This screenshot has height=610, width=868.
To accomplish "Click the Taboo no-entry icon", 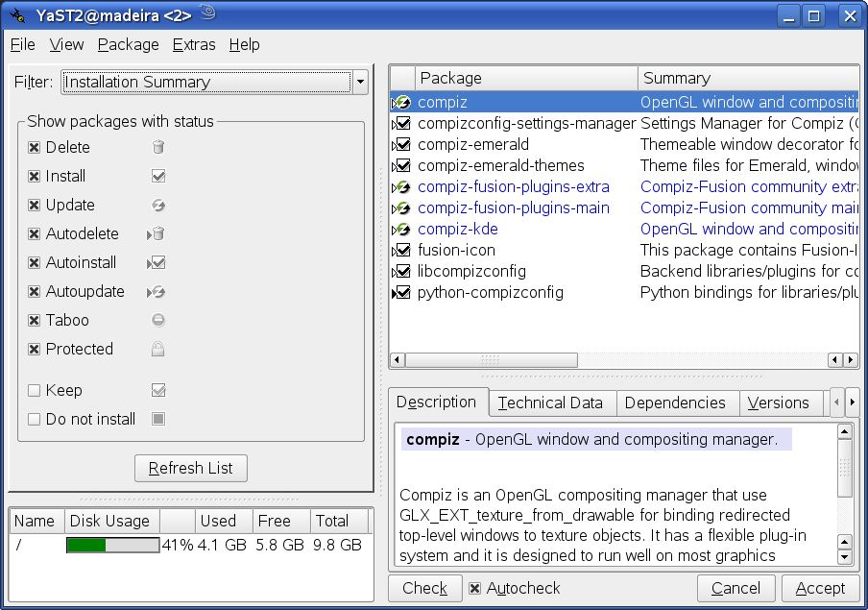I will tap(158, 320).
